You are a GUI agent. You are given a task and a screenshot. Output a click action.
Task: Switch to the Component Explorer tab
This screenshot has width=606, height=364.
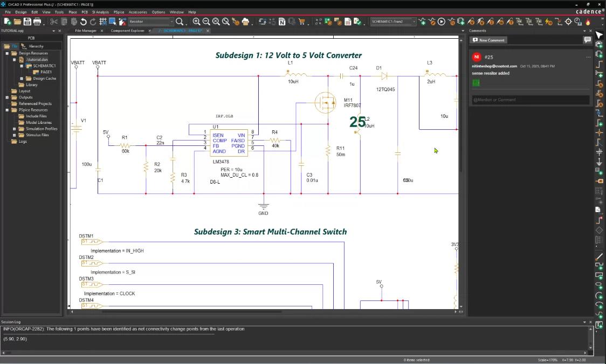pos(128,31)
